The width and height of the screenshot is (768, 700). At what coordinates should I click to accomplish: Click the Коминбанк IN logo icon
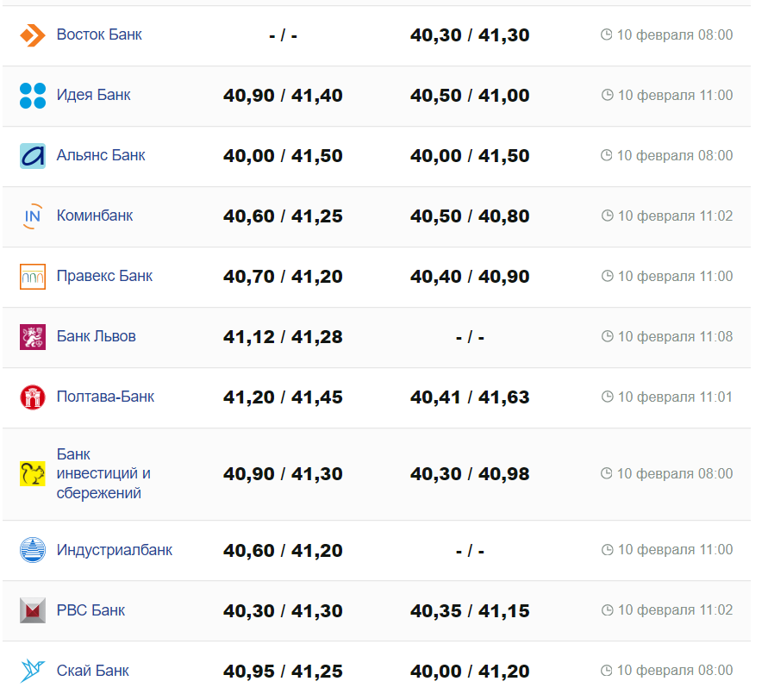(32, 216)
